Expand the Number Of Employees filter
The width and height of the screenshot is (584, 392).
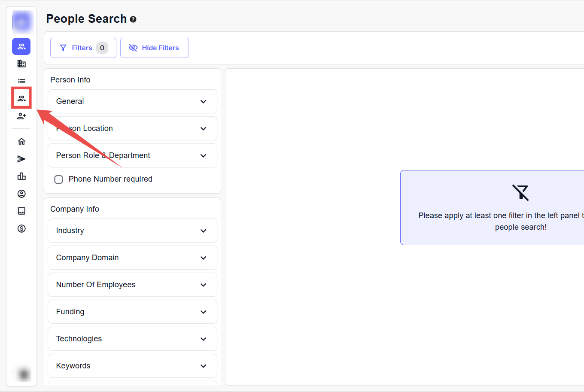click(x=132, y=285)
